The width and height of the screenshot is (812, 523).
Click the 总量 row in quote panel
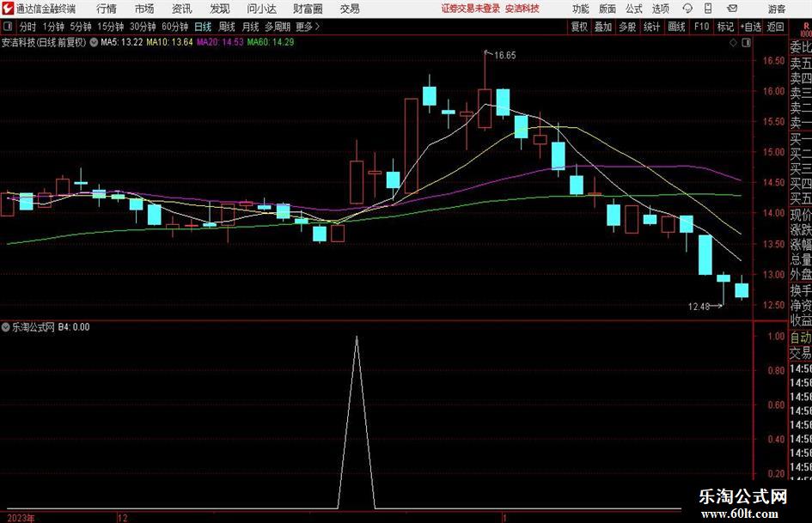[801, 259]
